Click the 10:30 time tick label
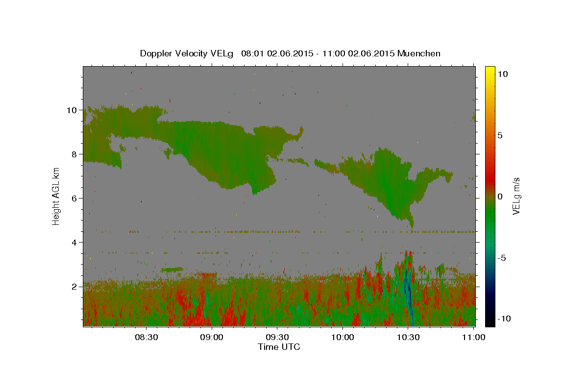The width and height of the screenshot is (588, 392). 408,338
